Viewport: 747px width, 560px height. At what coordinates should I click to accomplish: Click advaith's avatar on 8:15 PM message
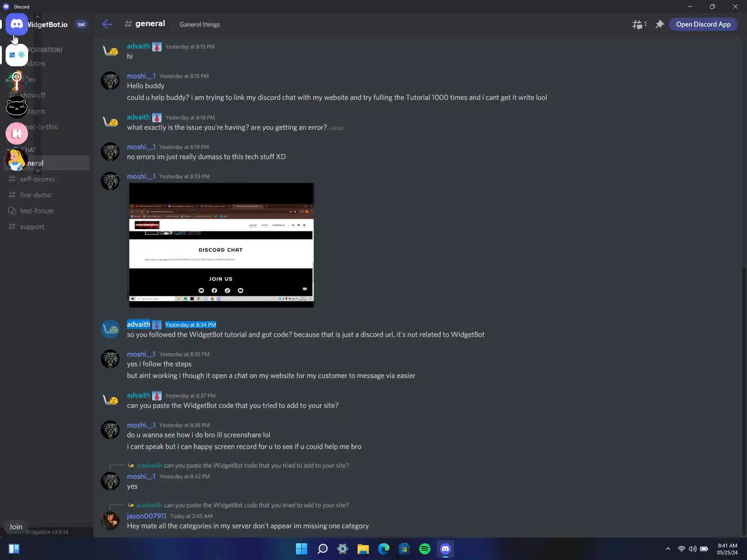[110, 51]
